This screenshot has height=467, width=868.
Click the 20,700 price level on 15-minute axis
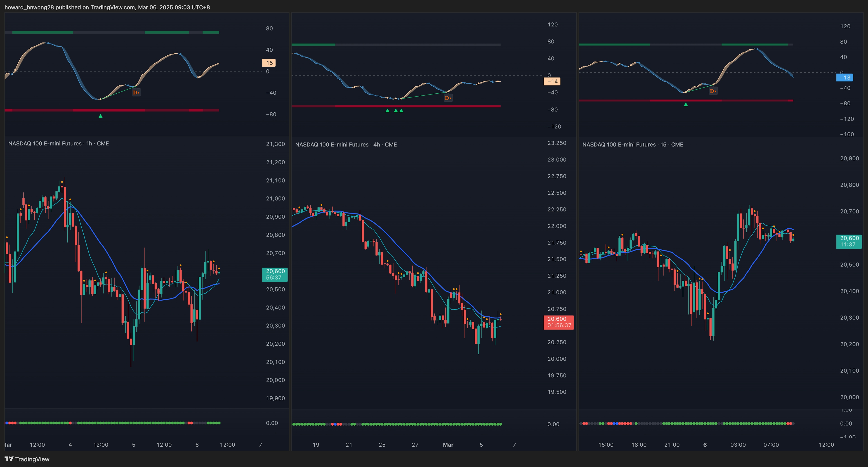click(x=849, y=211)
